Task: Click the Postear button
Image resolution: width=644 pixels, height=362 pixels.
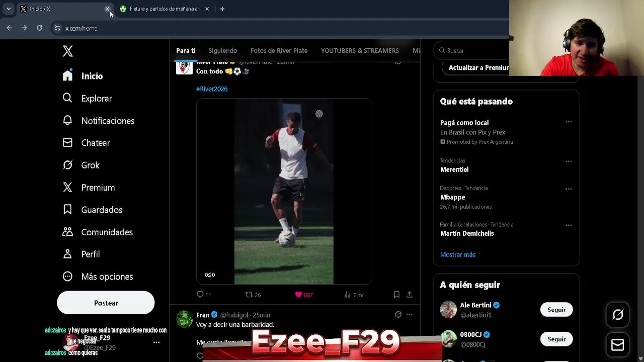Action: coord(106,303)
